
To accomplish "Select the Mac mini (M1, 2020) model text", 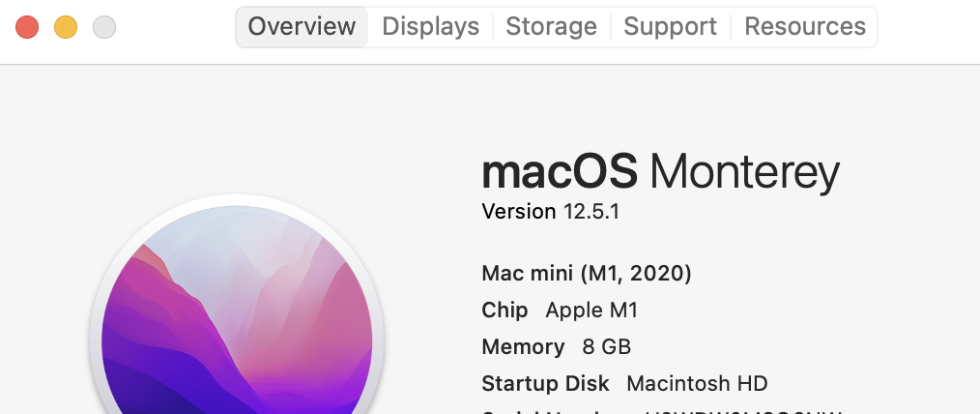I will pos(586,274).
